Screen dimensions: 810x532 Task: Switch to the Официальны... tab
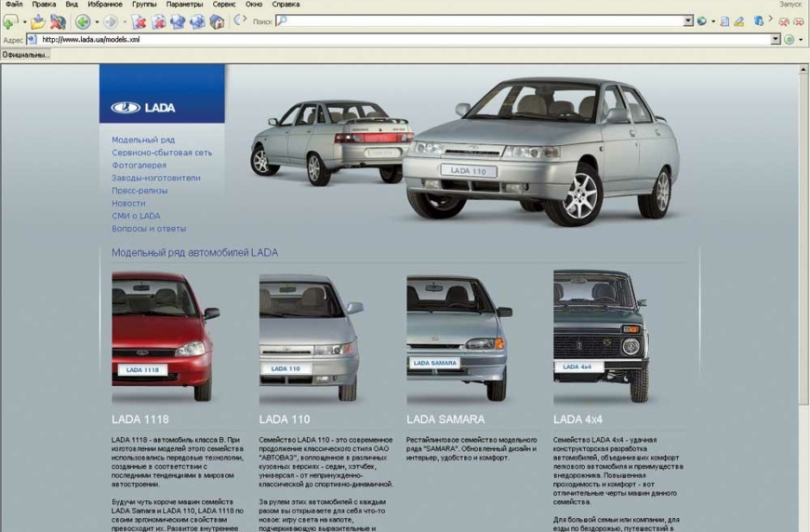[x=25, y=55]
